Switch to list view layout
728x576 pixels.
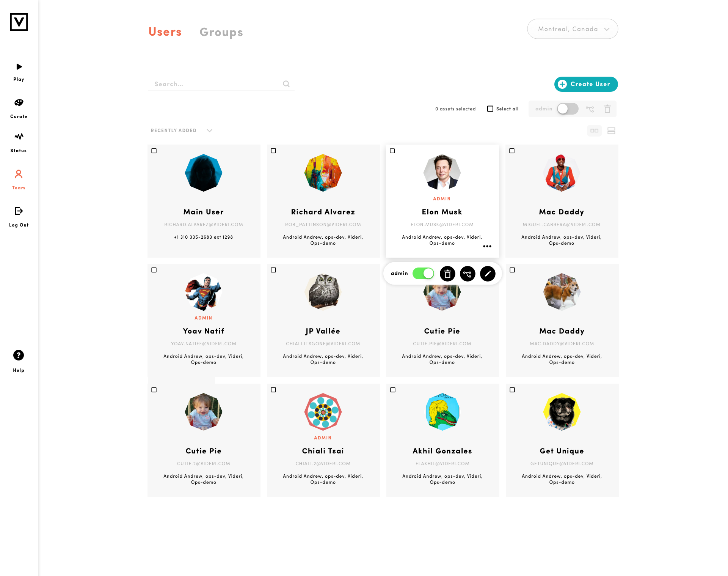coord(611,131)
